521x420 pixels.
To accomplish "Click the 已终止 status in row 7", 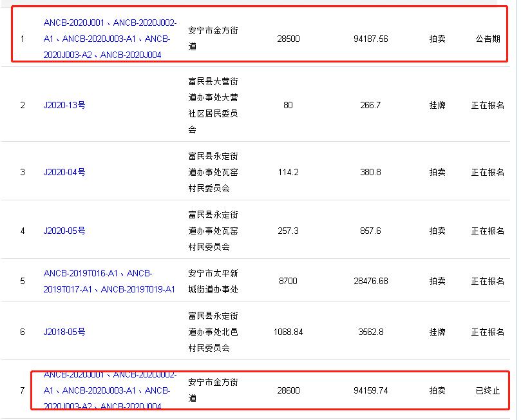I will [x=488, y=390].
